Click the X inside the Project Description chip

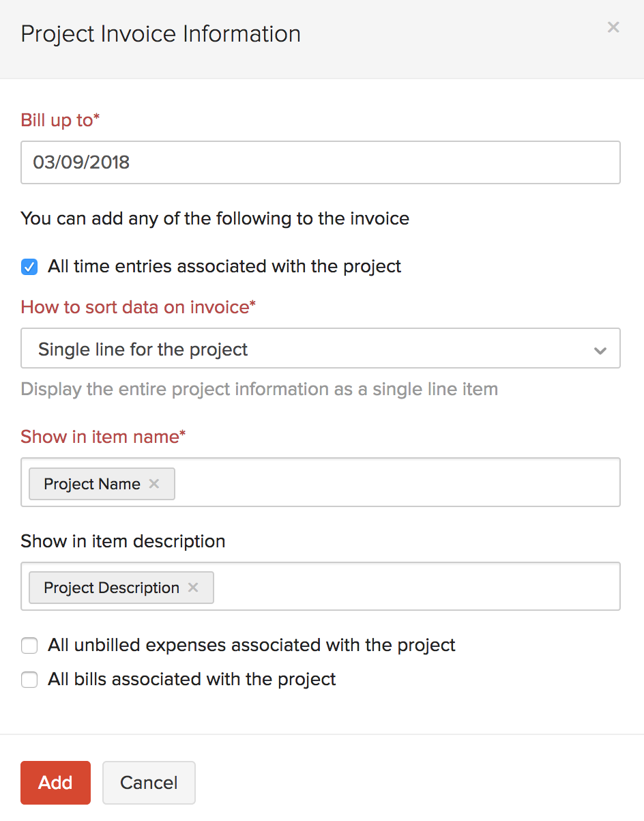click(192, 587)
